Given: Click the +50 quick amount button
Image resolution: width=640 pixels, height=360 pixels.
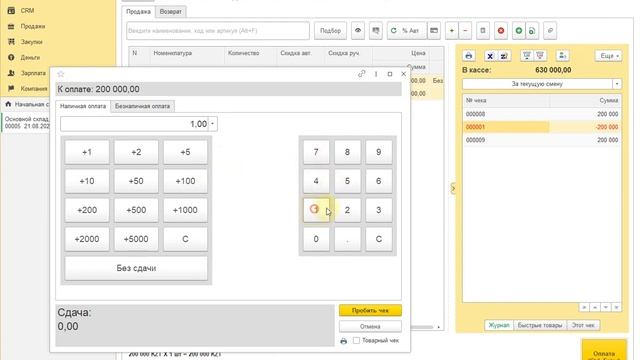Looking at the screenshot, I should (x=136, y=181).
